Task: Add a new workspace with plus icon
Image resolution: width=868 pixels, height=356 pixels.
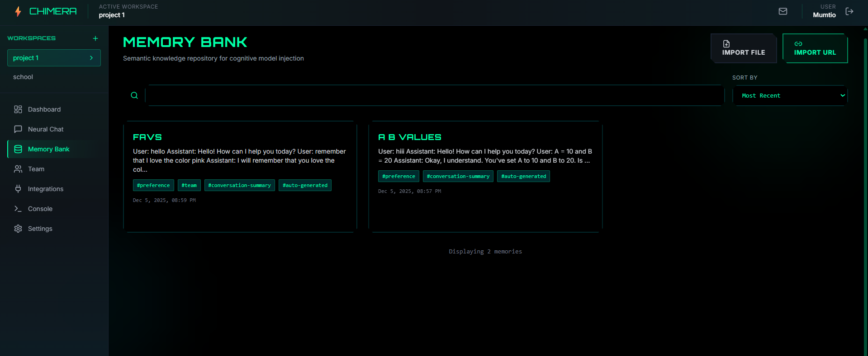Action: coord(95,38)
